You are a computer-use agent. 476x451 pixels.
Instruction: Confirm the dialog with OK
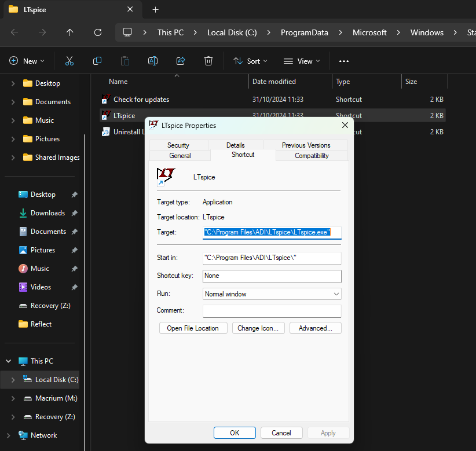[235, 433]
